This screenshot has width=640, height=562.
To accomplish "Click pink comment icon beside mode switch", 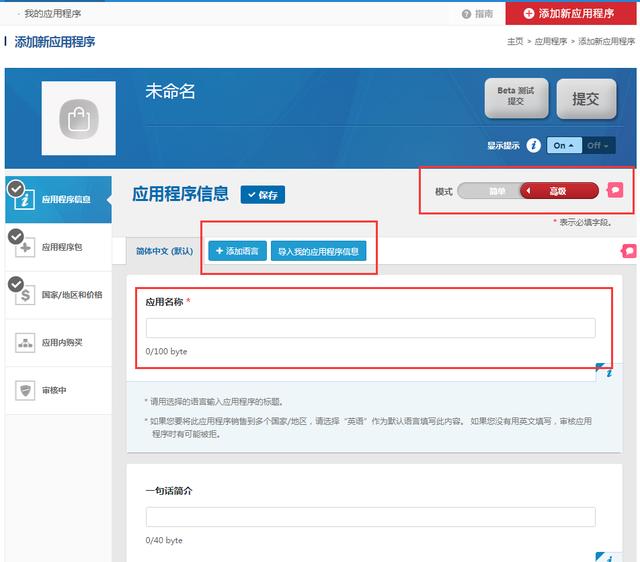I will [x=615, y=190].
